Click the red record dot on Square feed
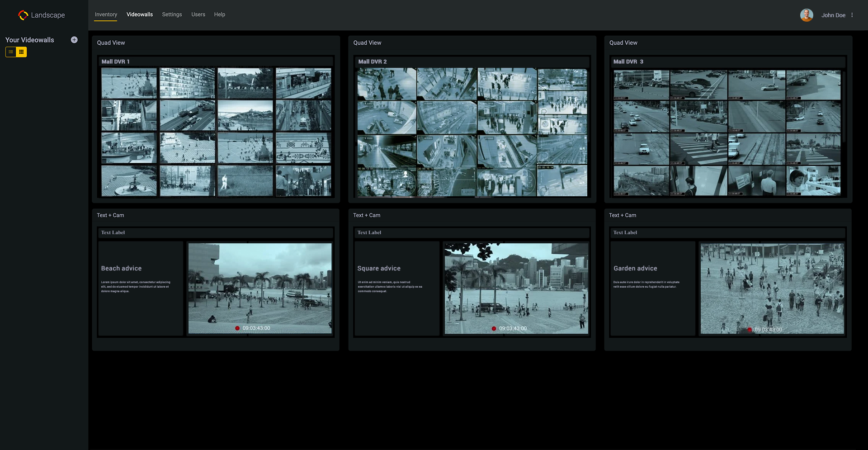This screenshot has width=868, height=450. click(x=494, y=328)
